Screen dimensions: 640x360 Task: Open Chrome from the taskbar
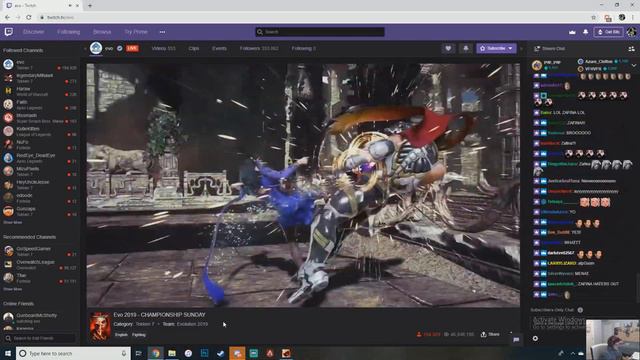[156, 353]
